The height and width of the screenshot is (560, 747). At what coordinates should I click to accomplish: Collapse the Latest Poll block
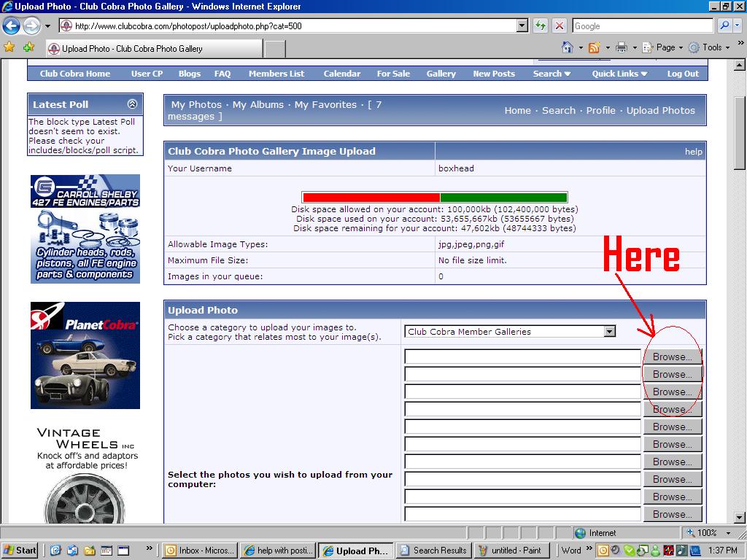coord(132,104)
